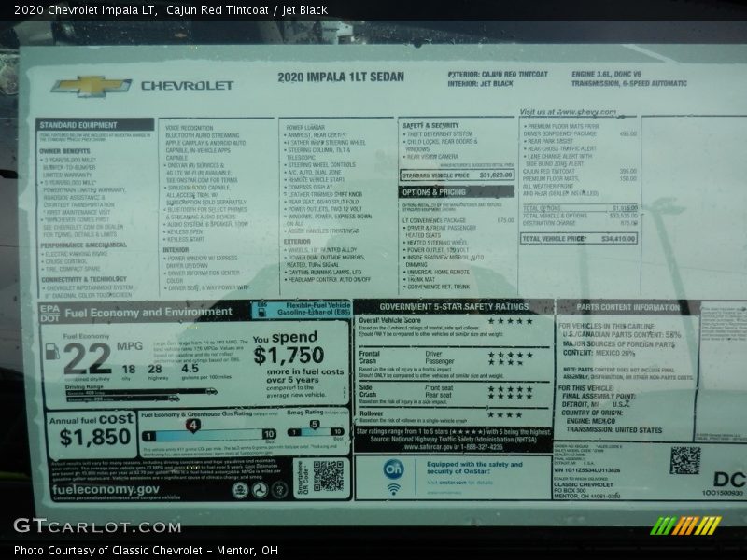
Task: Click 'TRANSMISSION, 6-SPEED AUTOMATIC' text
Action: (629, 83)
